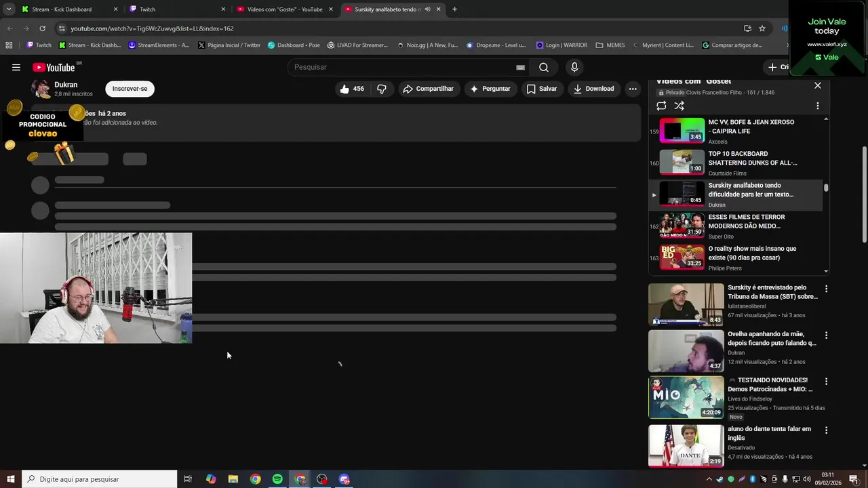
Task: Open the MEMES bookmark folder
Action: pyautogui.click(x=610, y=45)
